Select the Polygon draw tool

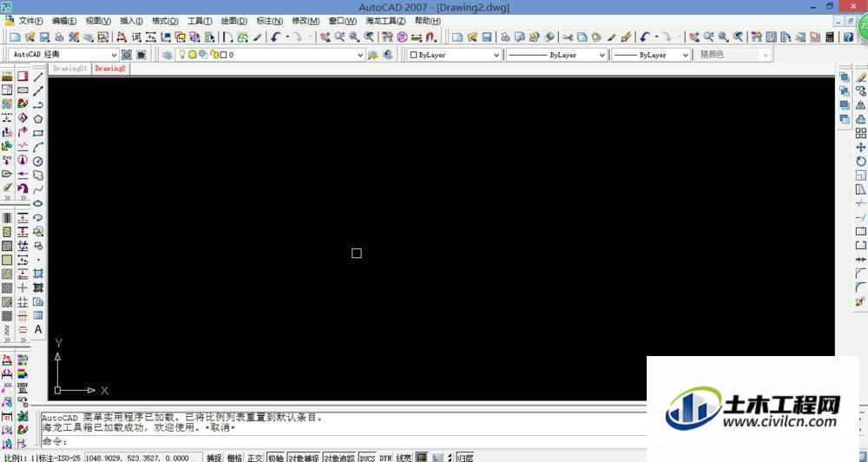38,119
